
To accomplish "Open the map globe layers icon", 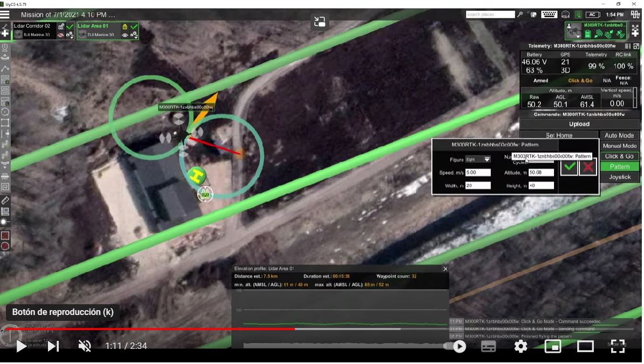I will 533,15.
